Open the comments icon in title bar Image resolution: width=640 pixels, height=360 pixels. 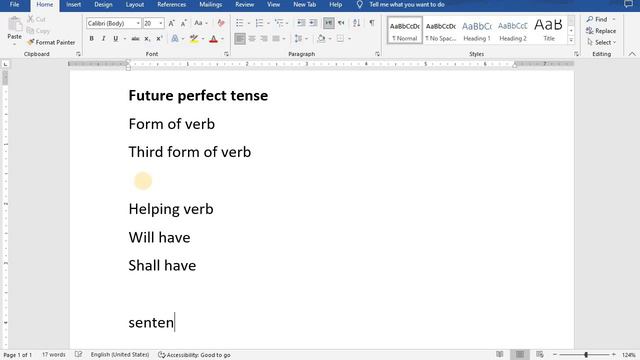coord(628,4)
